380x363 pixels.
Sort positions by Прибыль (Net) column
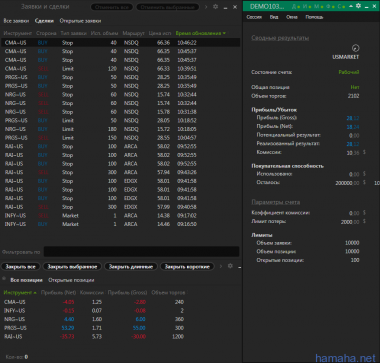click(58, 292)
